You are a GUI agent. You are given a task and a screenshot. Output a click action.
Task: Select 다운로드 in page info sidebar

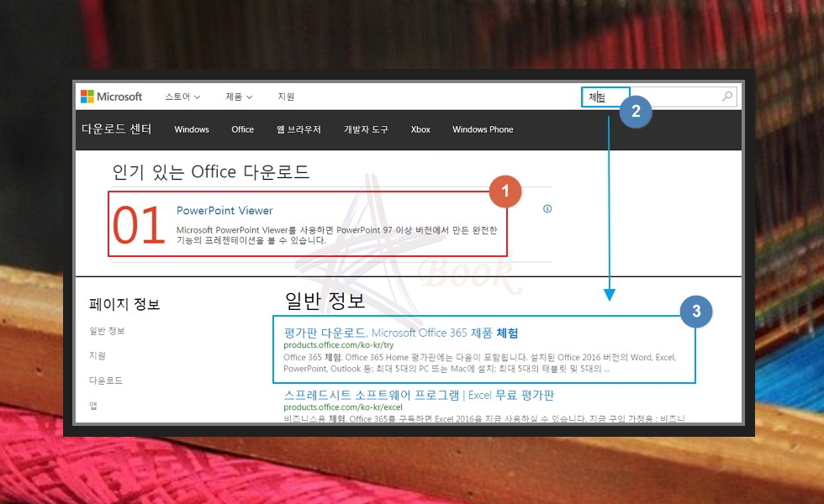(106, 380)
